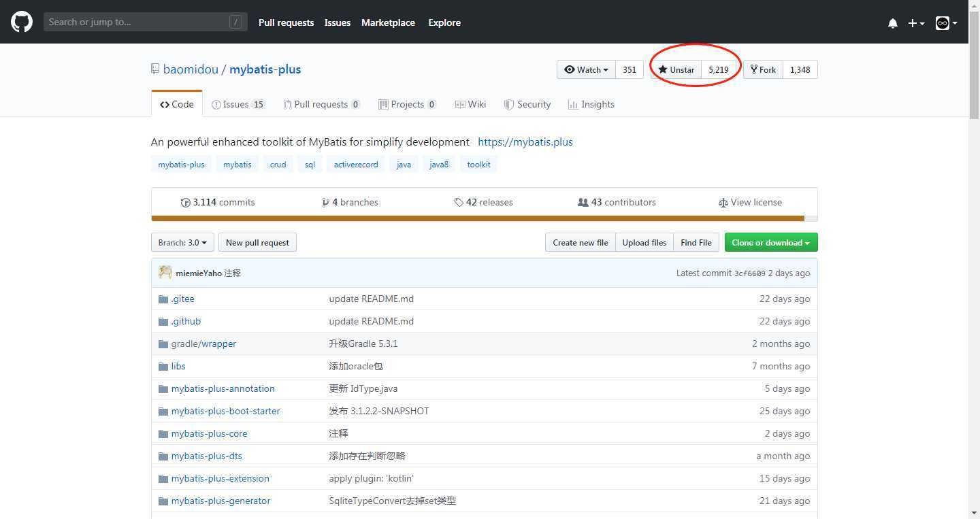This screenshot has width=980, height=519.
Task: Click the .gitee folder icon
Action: click(x=163, y=299)
